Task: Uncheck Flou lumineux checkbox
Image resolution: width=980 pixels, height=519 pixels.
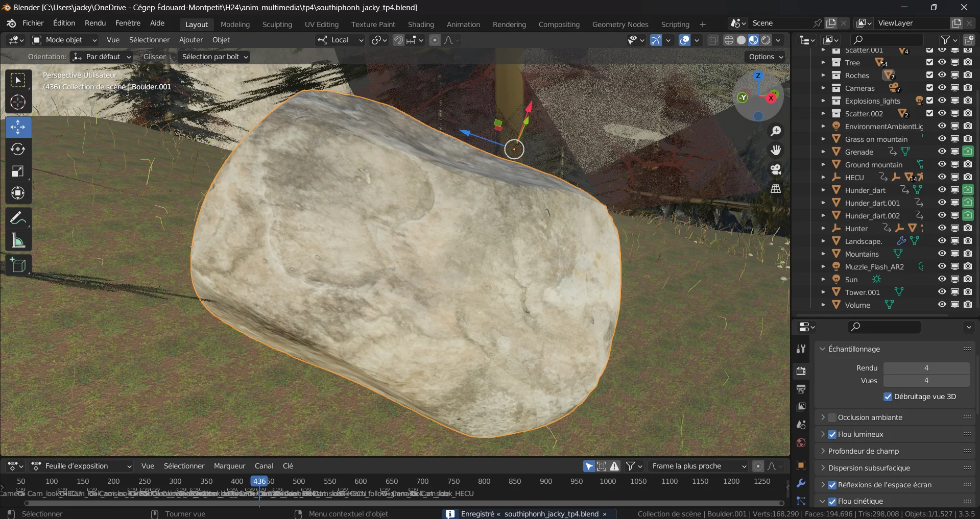Action: 832,434
